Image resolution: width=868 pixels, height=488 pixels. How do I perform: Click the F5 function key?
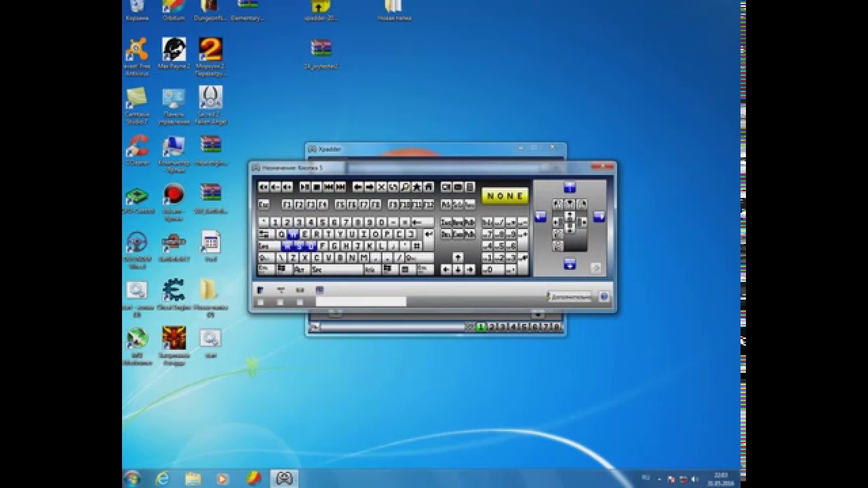click(340, 204)
